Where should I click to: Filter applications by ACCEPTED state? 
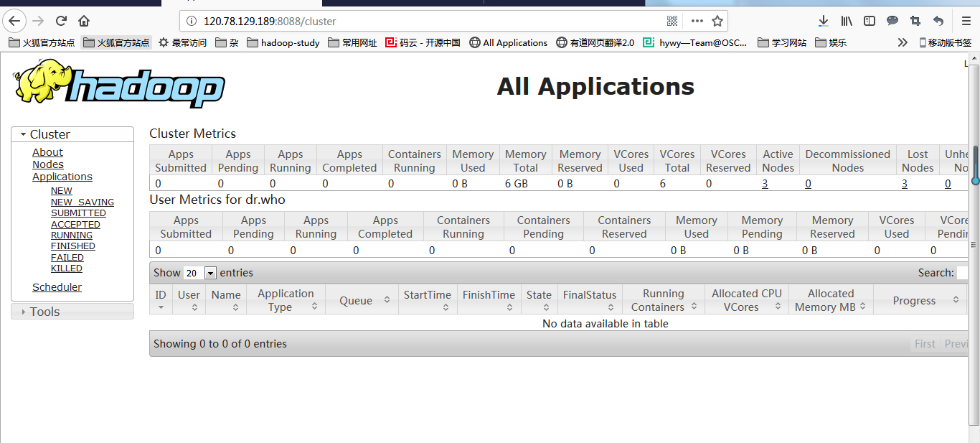click(x=75, y=225)
